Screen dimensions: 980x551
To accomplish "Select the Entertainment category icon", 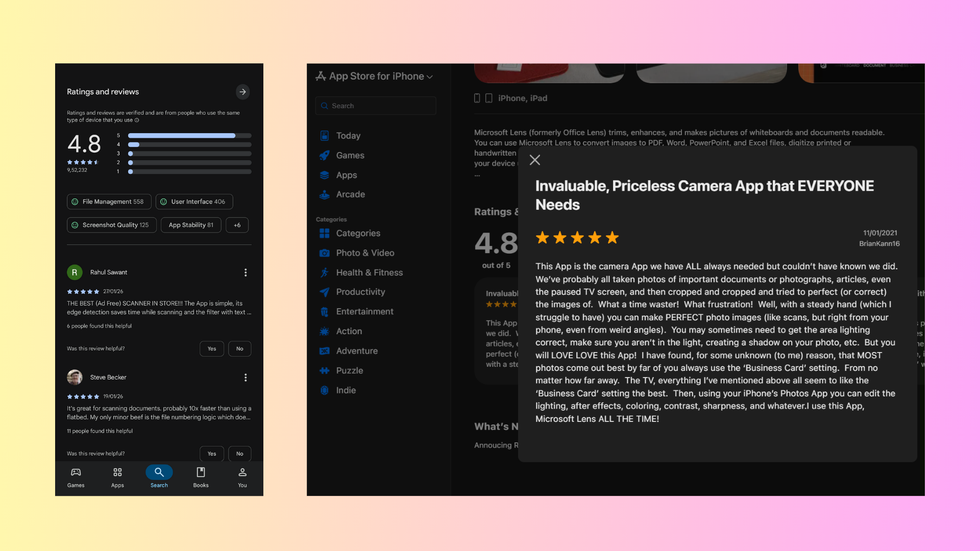I will click(324, 311).
